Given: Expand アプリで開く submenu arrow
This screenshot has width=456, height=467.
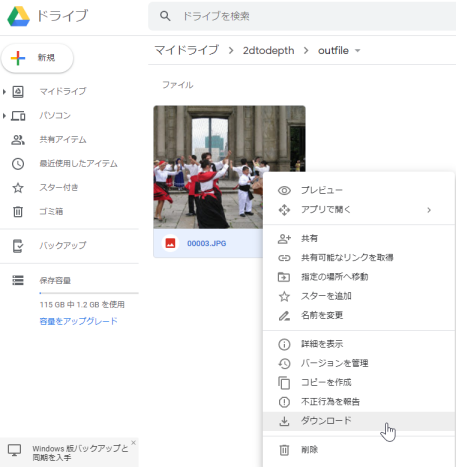Looking at the screenshot, I should tap(429, 210).
